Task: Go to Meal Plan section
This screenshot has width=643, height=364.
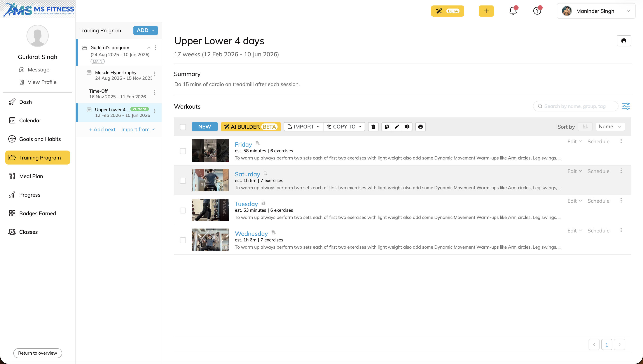Action: point(31,176)
